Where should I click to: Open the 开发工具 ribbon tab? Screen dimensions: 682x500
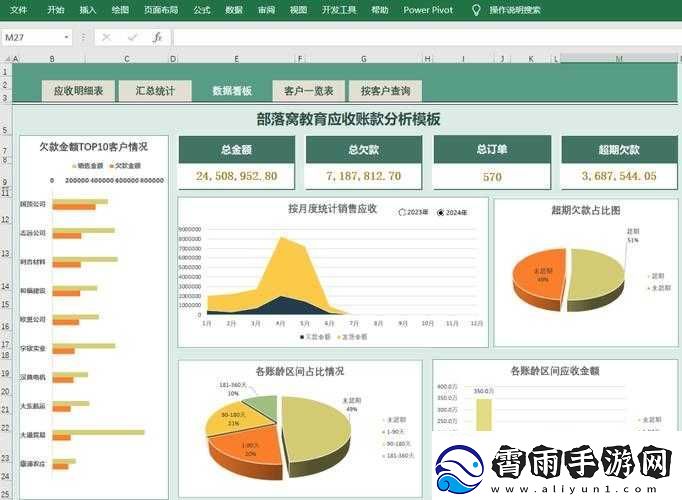339,10
